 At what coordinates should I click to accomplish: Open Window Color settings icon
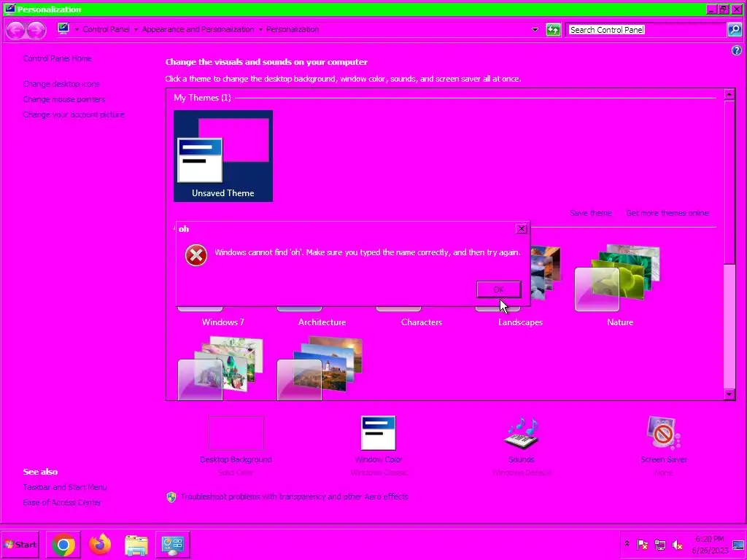[379, 433]
